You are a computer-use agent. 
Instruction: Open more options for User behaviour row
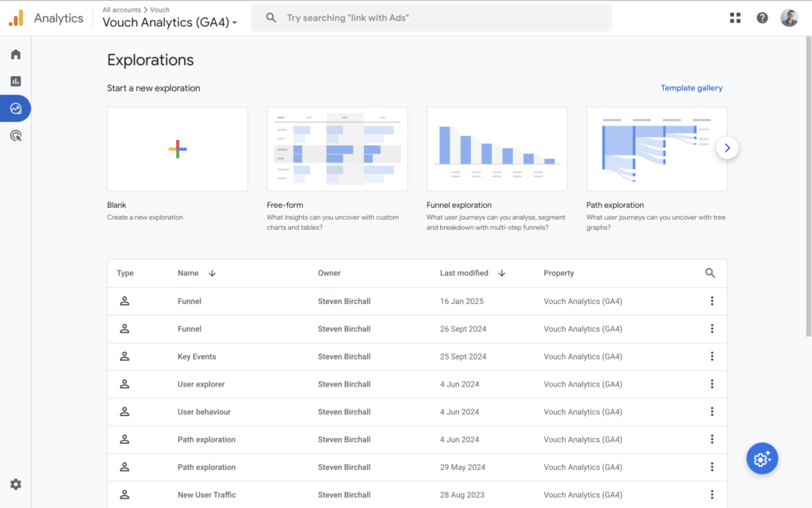[x=712, y=412]
